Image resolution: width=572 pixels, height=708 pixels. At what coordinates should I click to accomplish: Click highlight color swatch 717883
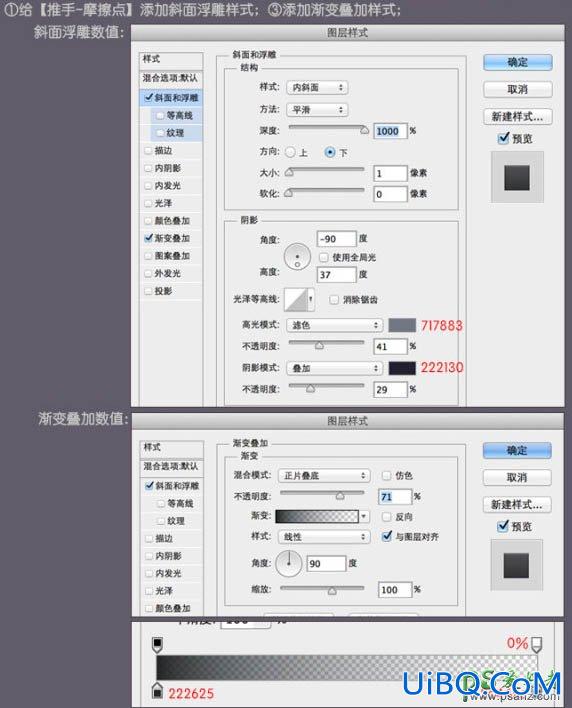402,325
